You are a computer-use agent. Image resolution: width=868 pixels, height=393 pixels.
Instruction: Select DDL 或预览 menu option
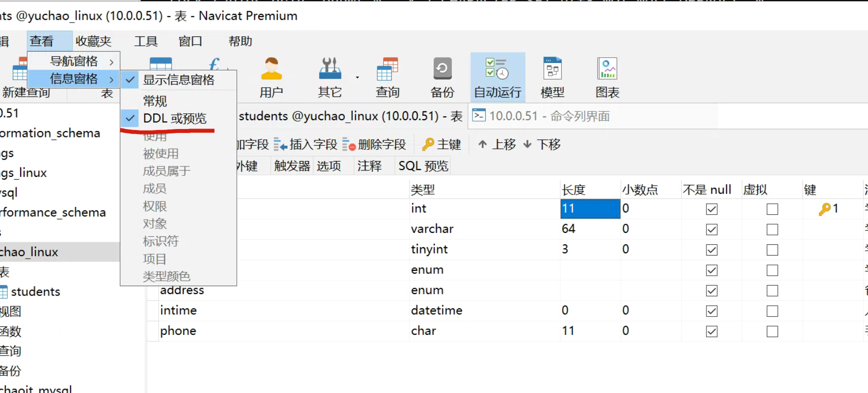(174, 119)
